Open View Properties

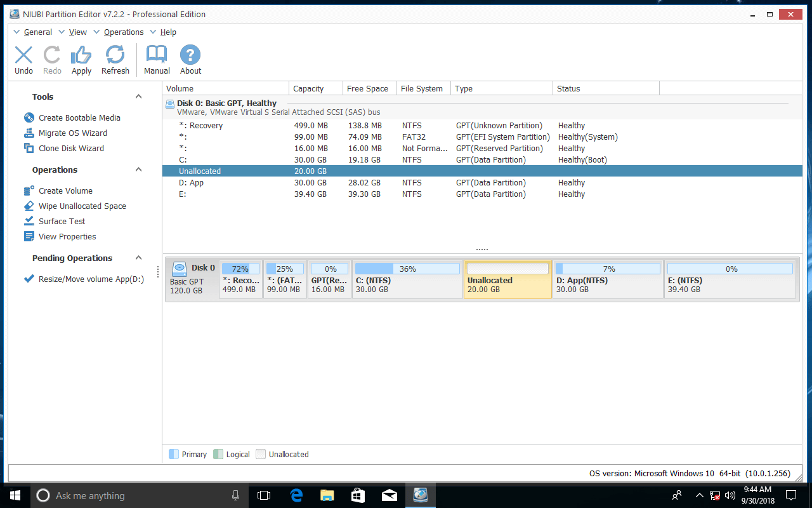[67, 236]
